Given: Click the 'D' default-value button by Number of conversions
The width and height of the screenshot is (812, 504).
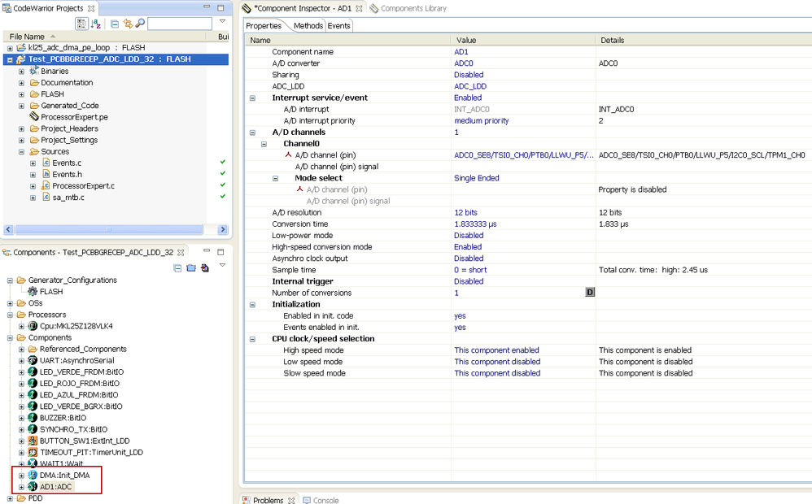Looking at the screenshot, I should pyautogui.click(x=590, y=293).
